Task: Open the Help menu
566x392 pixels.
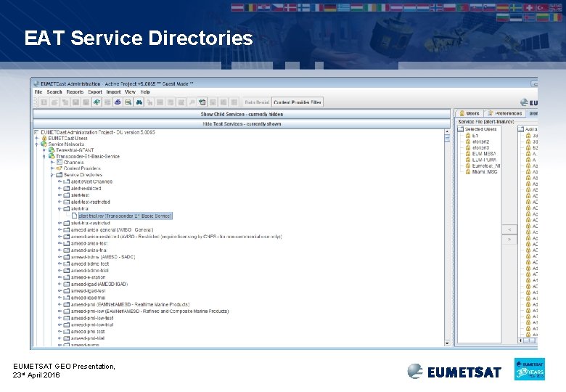Action: (x=145, y=92)
